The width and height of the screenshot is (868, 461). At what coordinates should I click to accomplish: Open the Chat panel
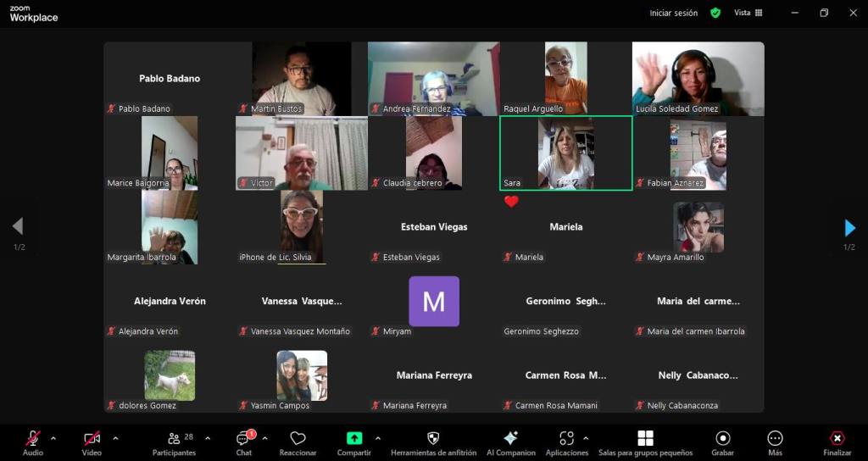244,442
